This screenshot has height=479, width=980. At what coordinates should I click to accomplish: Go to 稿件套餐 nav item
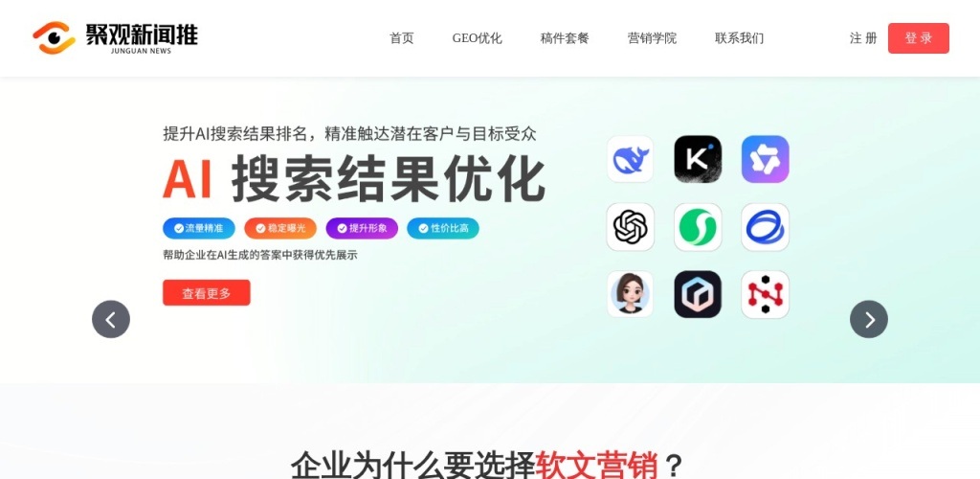[x=565, y=38]
